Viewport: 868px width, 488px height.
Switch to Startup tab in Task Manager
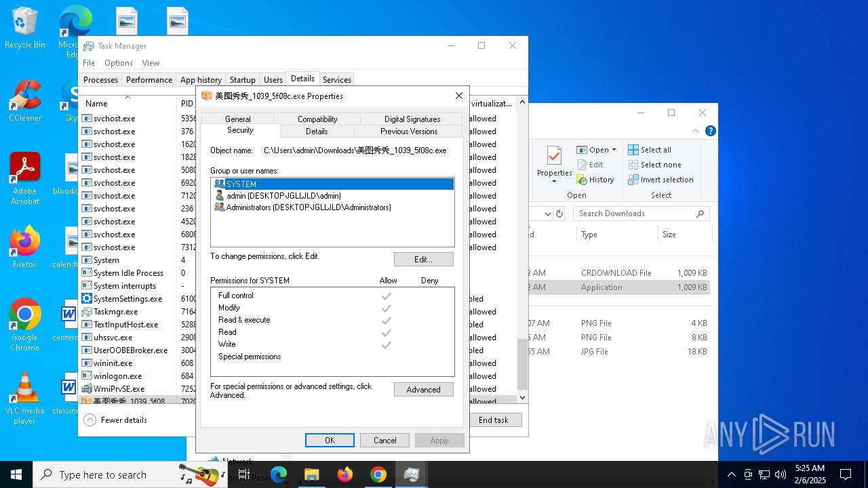[x=243, y=79]
